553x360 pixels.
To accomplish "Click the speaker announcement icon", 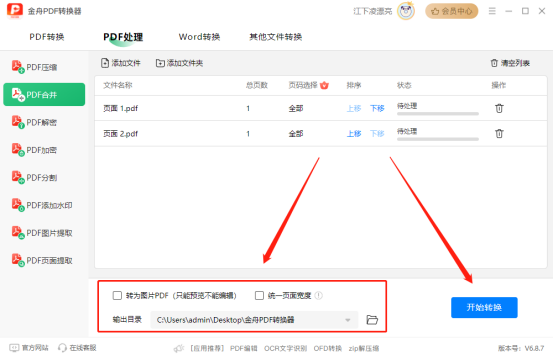I will [179, 348].
